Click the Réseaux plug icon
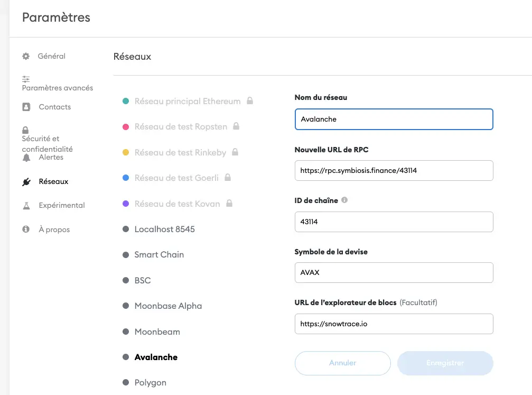The image size is (532, 395). tap(26, 182)
